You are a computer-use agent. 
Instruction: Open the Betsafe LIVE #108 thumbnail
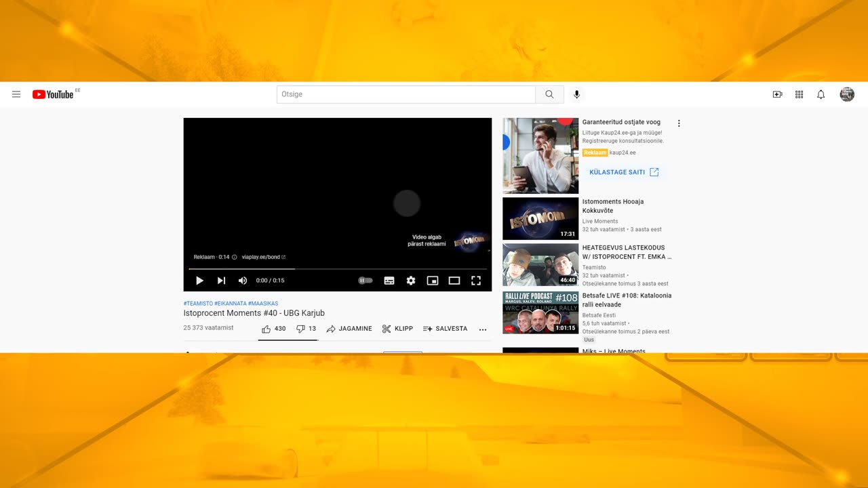point(540,312)
